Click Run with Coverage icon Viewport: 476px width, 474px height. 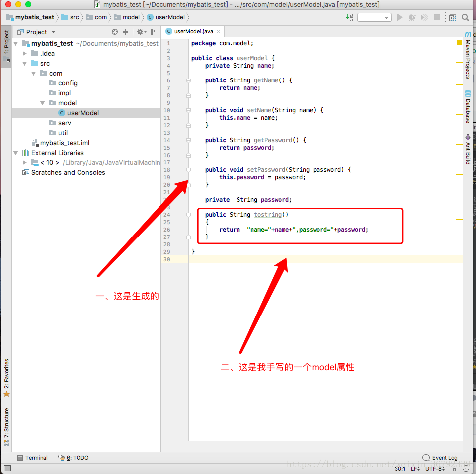[x=425, y=17]
